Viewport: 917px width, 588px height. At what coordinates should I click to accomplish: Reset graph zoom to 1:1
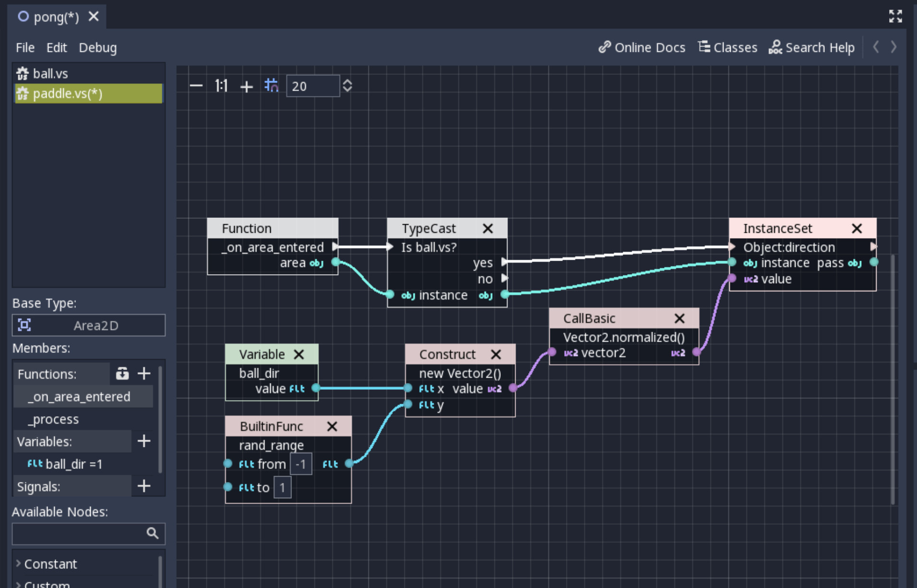(221, 86)
